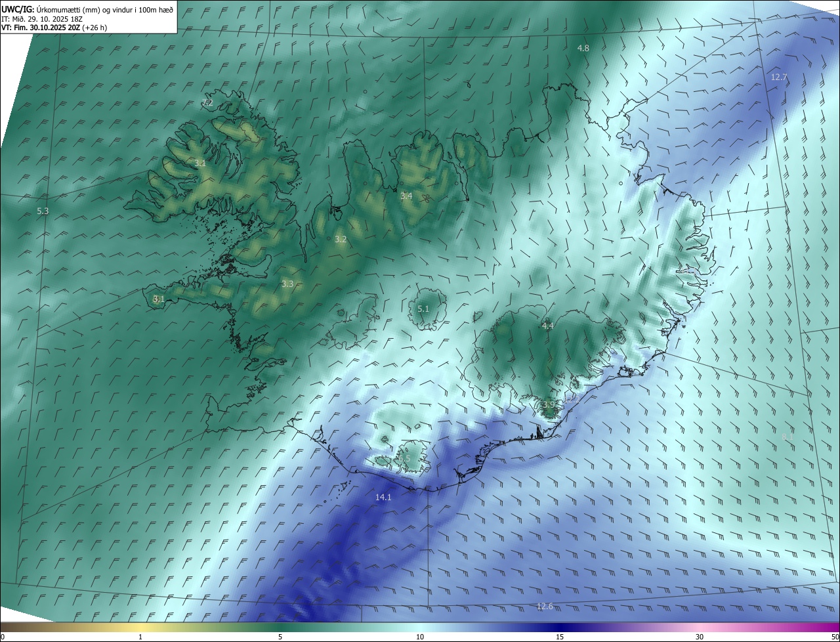The image size is (840, 642).
Task: Click the 3.3 value label
Action: (287, 284)
